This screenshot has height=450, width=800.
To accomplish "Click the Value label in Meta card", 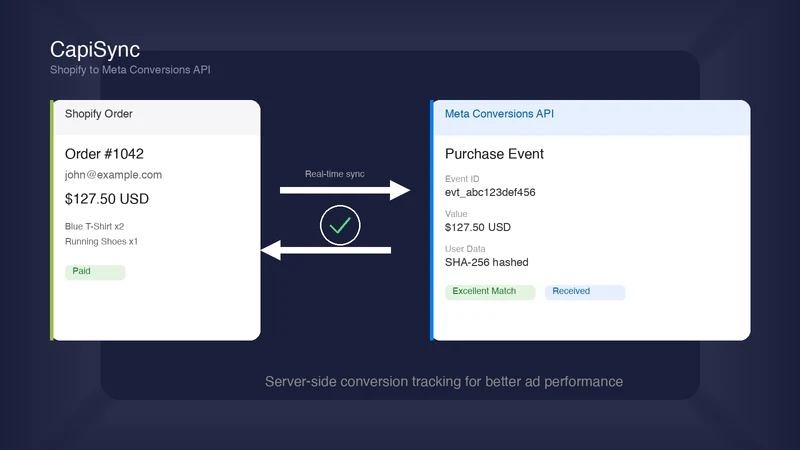I will point(456,214).
